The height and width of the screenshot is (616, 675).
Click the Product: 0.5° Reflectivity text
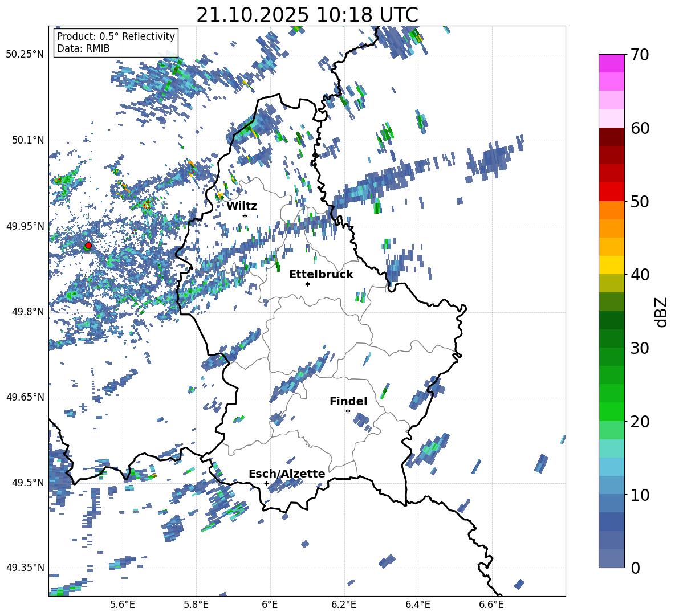tap(116, 36)
